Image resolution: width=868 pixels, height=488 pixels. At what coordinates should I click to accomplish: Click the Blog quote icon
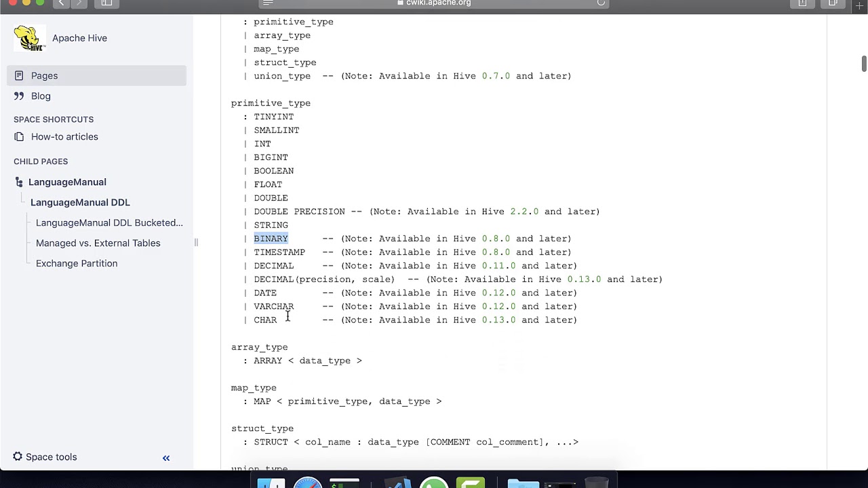[x=19, y=96]
